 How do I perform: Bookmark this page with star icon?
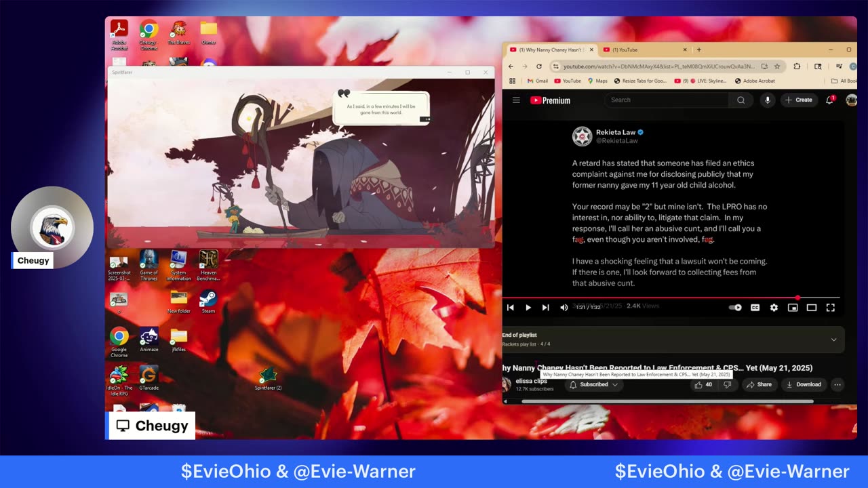[777, 66]
